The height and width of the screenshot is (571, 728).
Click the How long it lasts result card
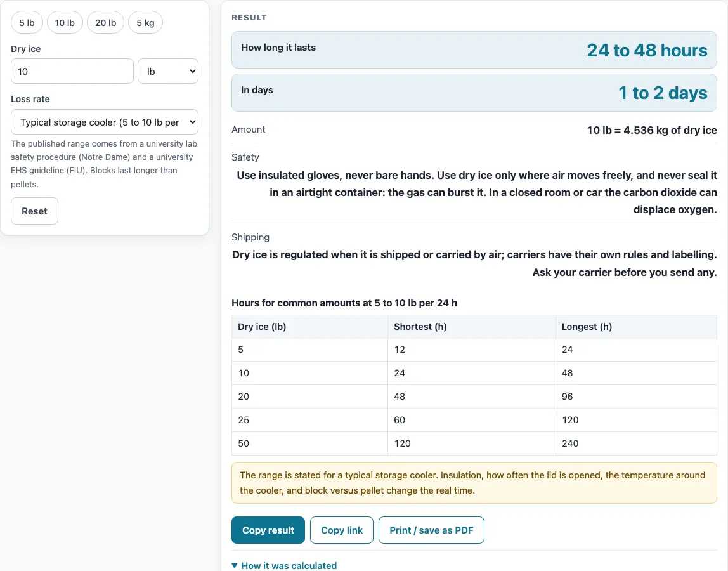474,49
